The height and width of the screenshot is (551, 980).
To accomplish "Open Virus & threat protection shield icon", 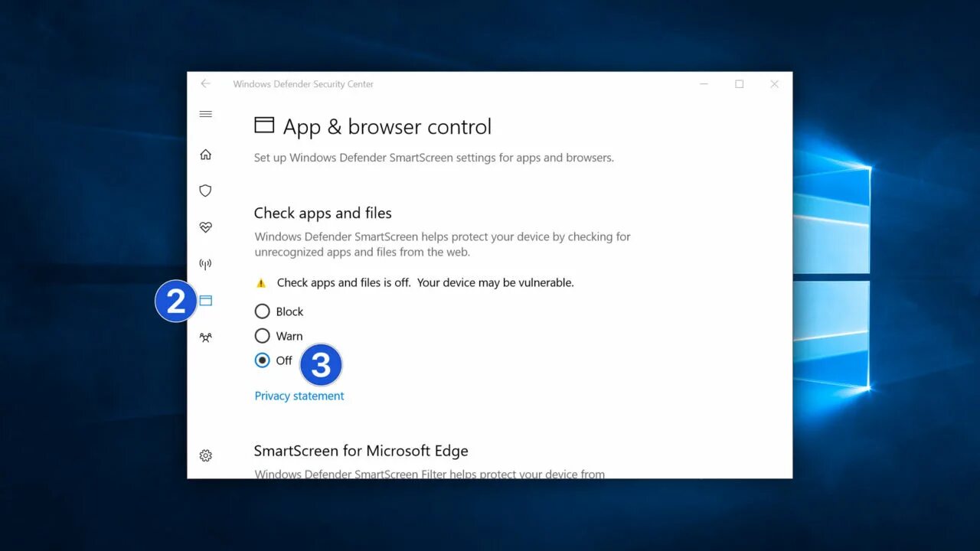I will pyautogui.click(x=205, y=191).
